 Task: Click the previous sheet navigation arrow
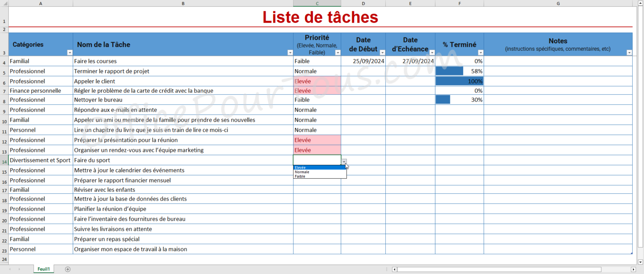[x=10, y=269]
